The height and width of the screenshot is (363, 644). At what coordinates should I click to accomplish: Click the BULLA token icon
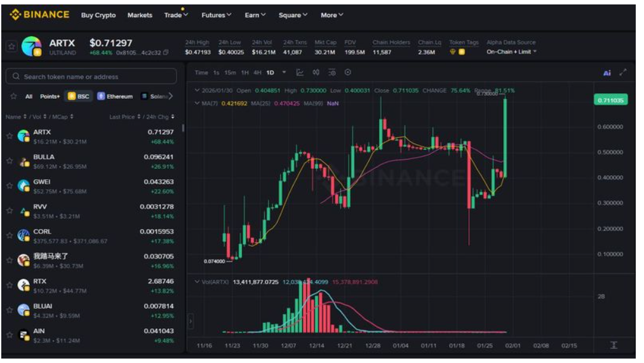click(24, 161)
